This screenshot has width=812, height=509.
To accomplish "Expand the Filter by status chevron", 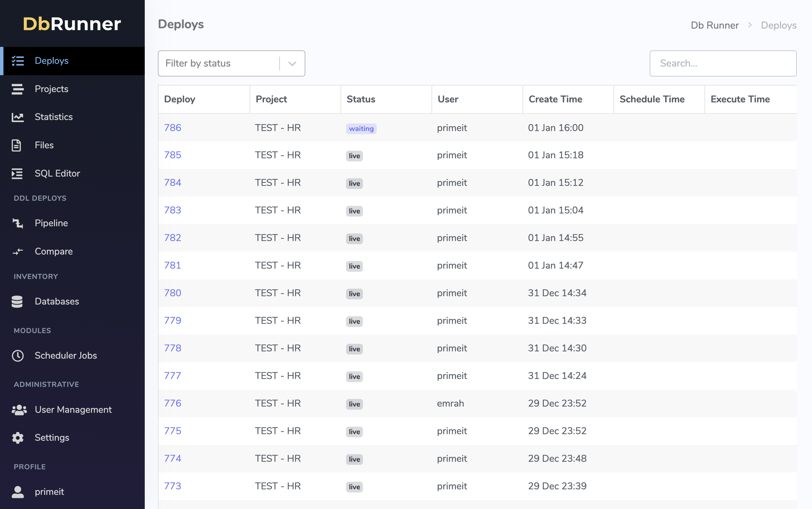I will pos(292,63).
